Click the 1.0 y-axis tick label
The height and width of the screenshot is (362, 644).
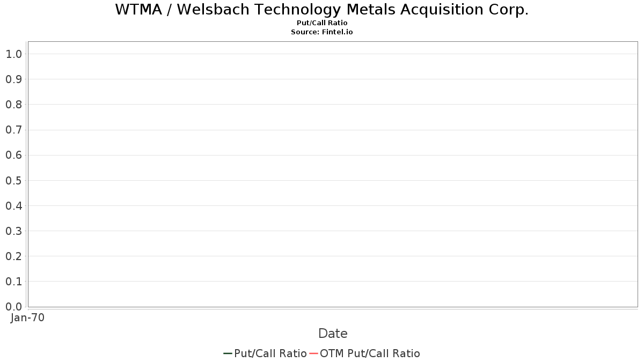pos(14,54)
